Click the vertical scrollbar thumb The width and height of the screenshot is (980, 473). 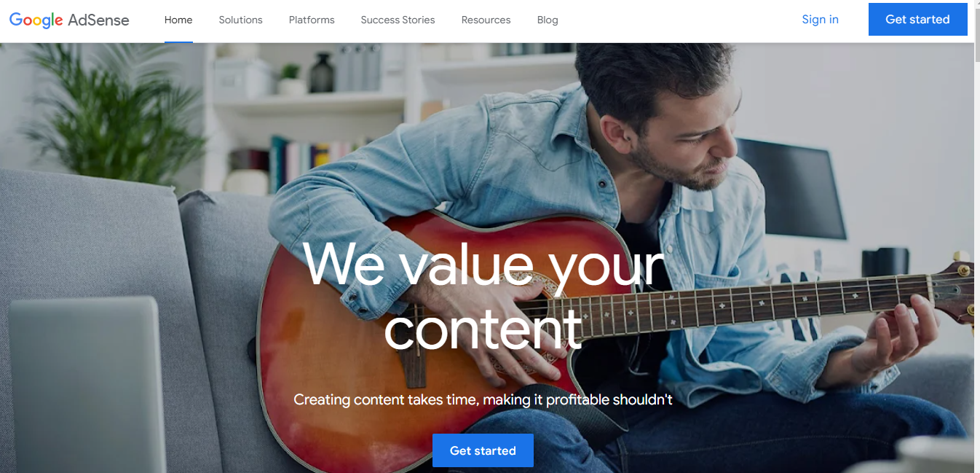976,35
